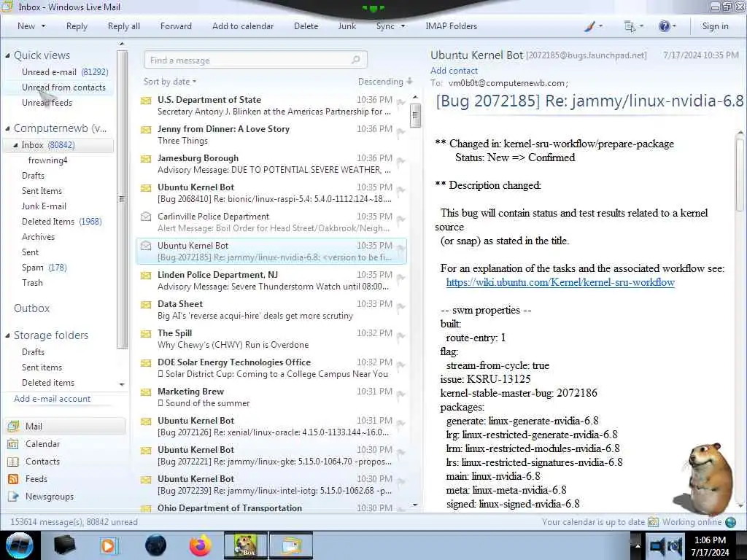
Task: Flag the Jenny from Dinner message
Action: [400, 132]
